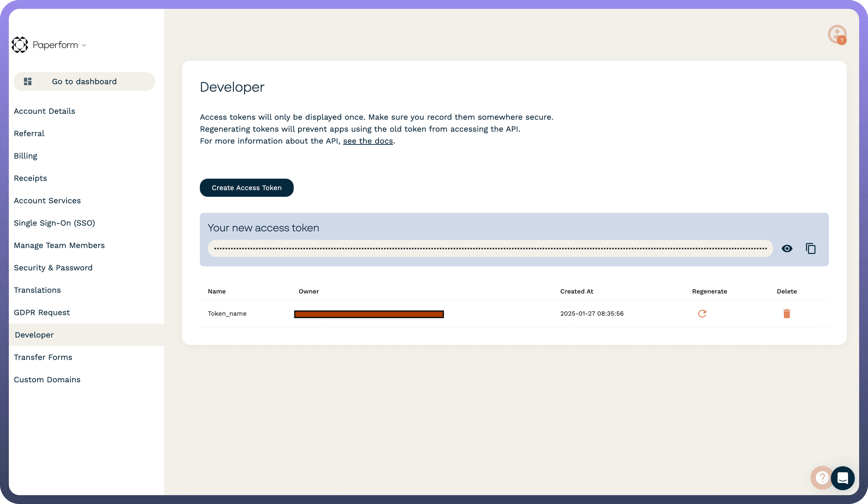Click inside the masked access token field

point(490,248)
